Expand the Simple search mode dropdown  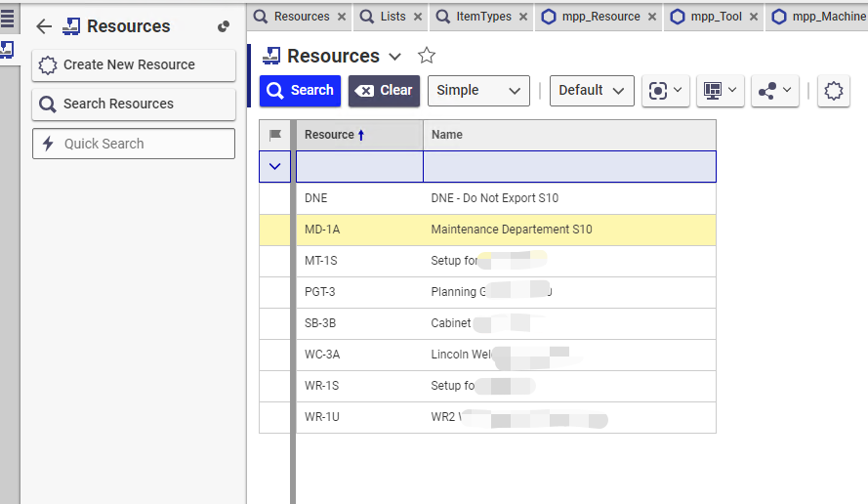pyautogui.click(x=478, y=91)
